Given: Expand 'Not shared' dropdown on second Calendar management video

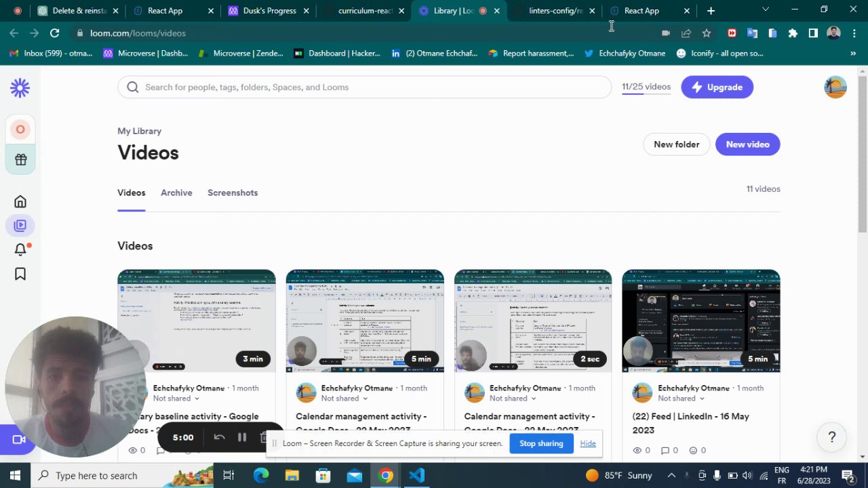Looking at the screenshot, I should (x=513, y=399).
